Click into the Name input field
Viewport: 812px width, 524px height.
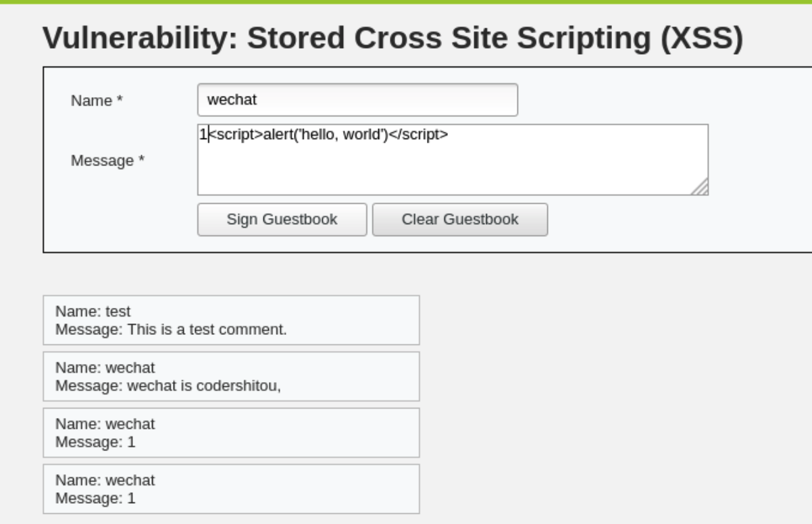357,100
